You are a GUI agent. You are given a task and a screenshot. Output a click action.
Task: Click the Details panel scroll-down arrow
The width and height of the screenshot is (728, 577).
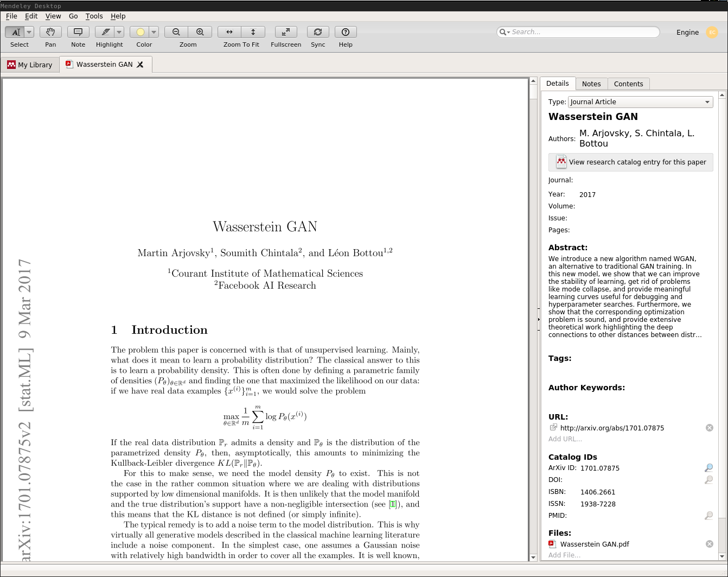[x=722, y=556]
